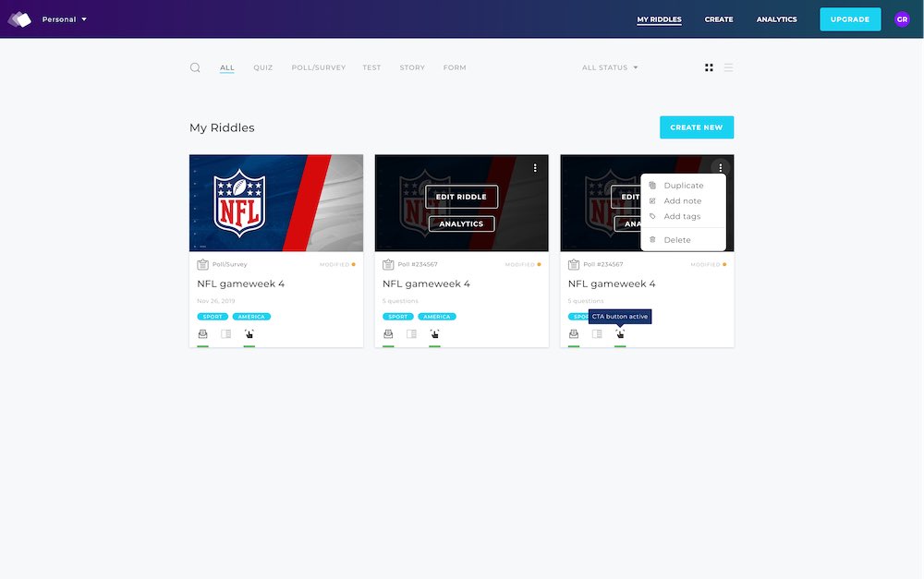The image size is (924, 579).
Task: Click the My Riddles heading
Action: (222, 127)
